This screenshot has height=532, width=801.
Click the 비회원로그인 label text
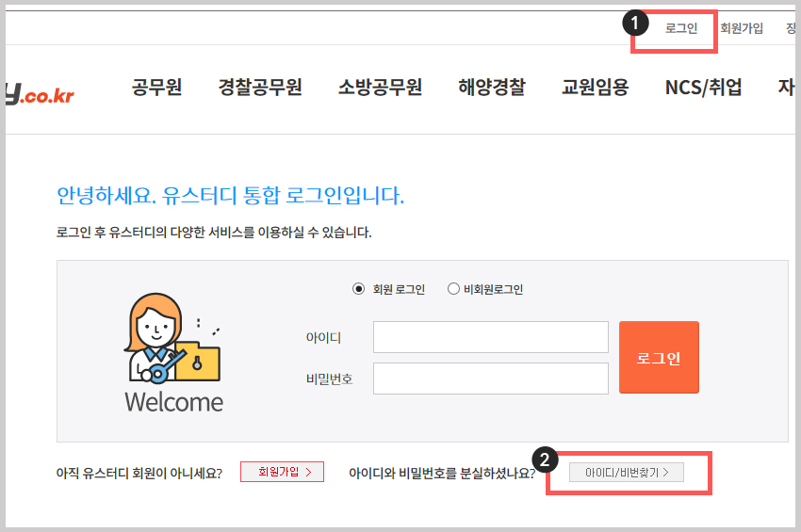tap(493, 289)
